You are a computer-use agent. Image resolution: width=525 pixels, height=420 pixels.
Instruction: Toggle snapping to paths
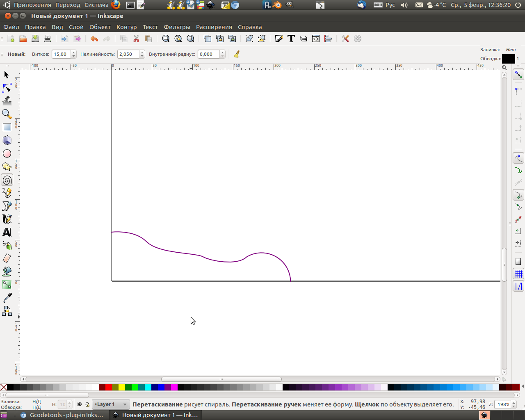[518, 170]
